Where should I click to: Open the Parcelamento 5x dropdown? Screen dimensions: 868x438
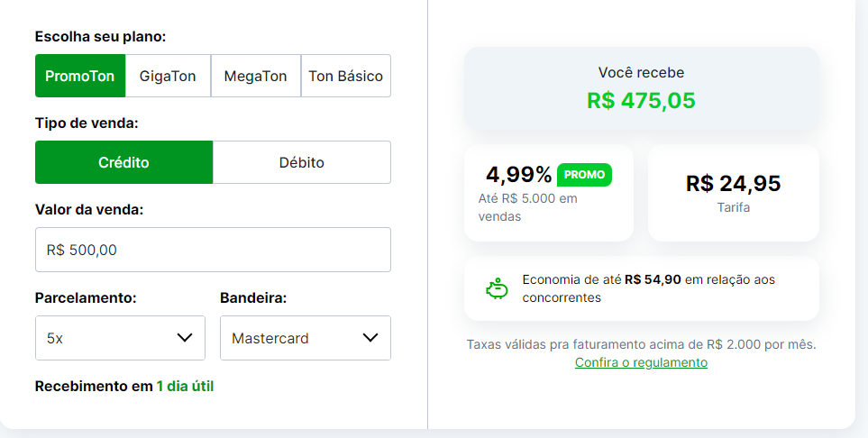(x=120, y=338)
